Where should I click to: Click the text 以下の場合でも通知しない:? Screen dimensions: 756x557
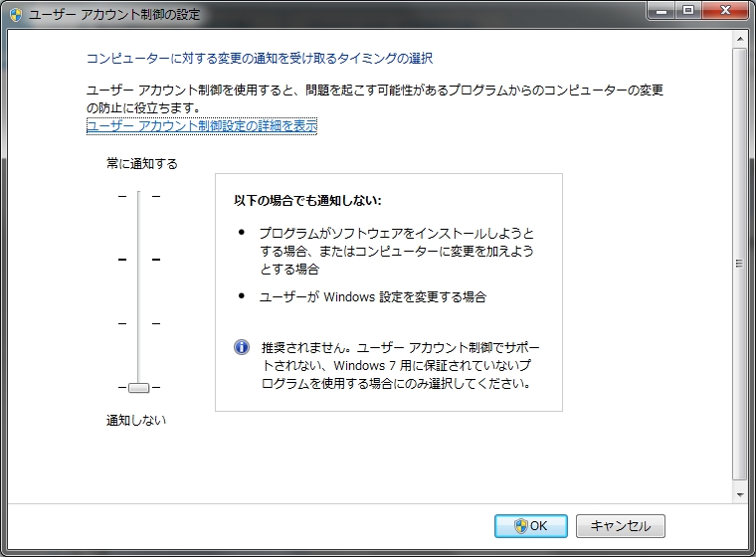[307, 201]
